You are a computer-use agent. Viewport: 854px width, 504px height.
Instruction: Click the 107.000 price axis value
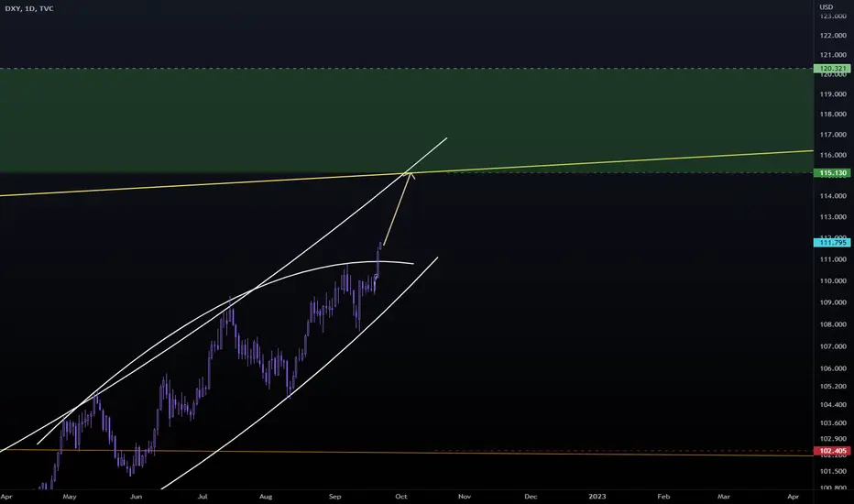tap(833, 346)
